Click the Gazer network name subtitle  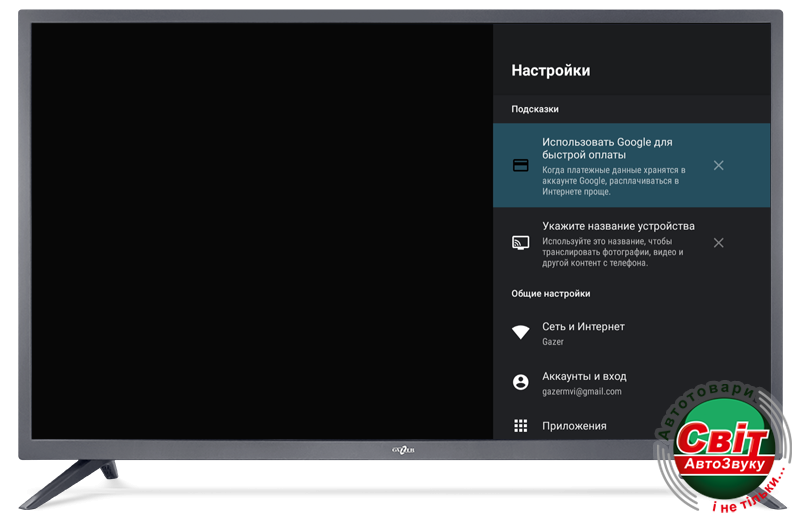553,342
